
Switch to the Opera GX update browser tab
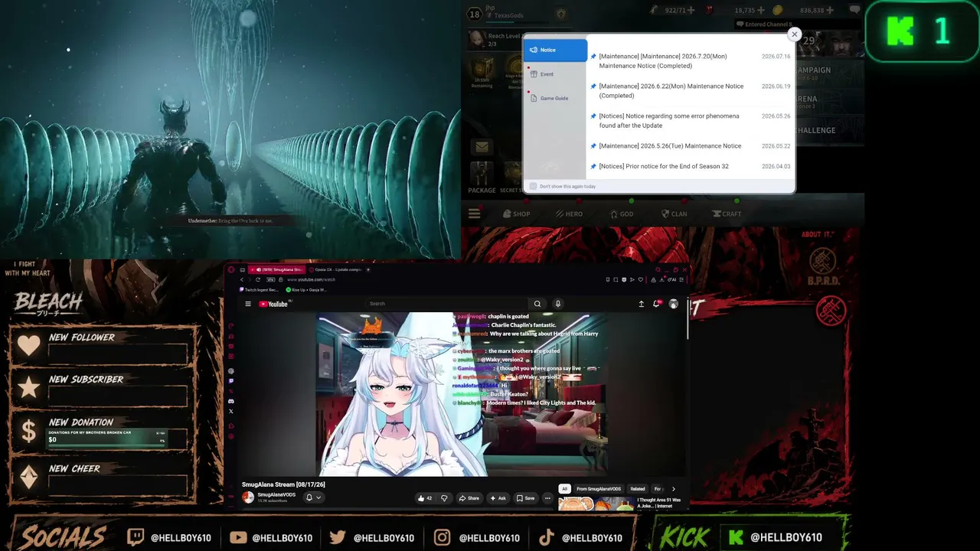click(x=335, y=269)
